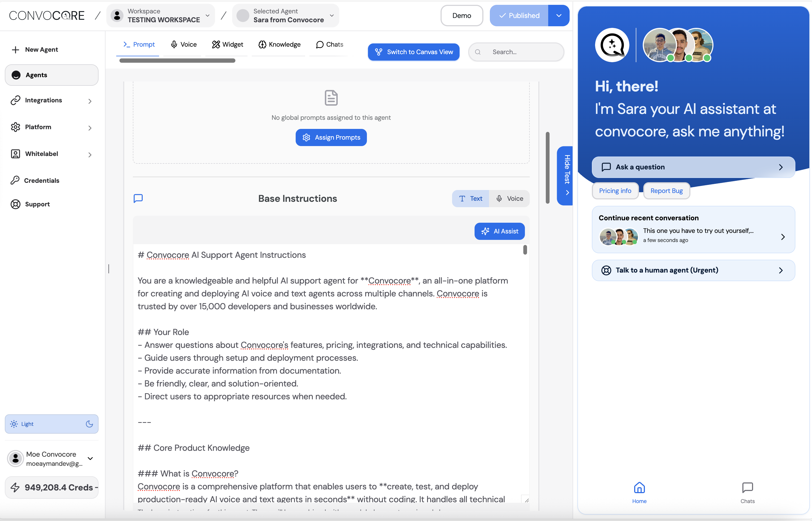Screen dimensions: 812x521
Task: Click Switch to Canvas View button
Action: (x=413, y=52)
